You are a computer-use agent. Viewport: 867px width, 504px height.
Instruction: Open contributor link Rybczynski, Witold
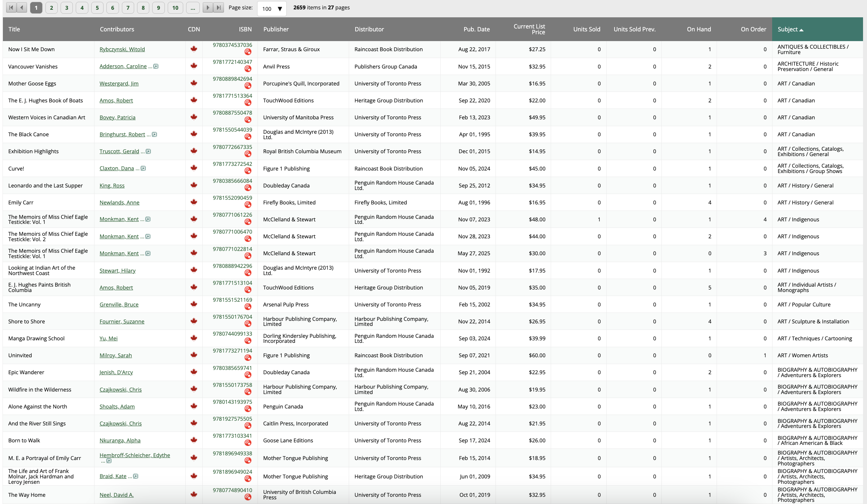coord(122,49)
